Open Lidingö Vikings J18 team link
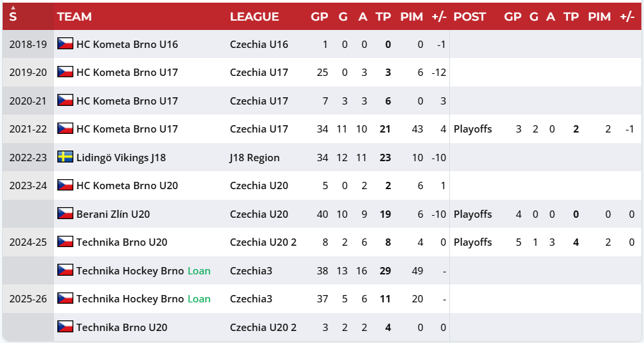 [121, 158]
